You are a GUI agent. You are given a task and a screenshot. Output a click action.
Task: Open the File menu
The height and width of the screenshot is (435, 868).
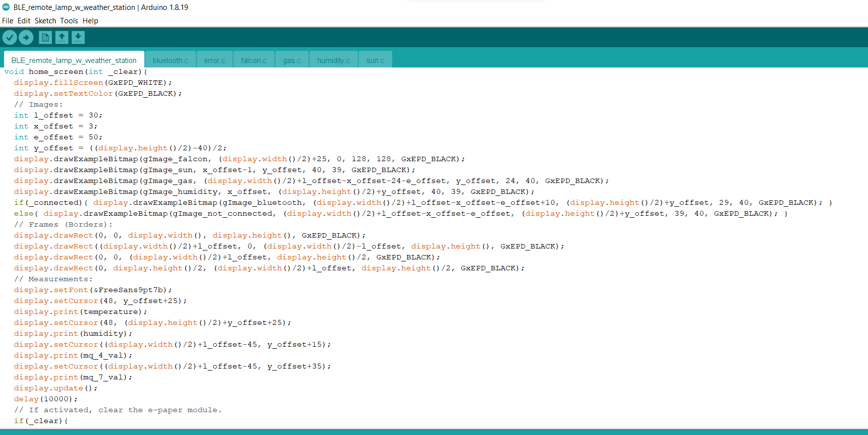click(x=7, y=21)
